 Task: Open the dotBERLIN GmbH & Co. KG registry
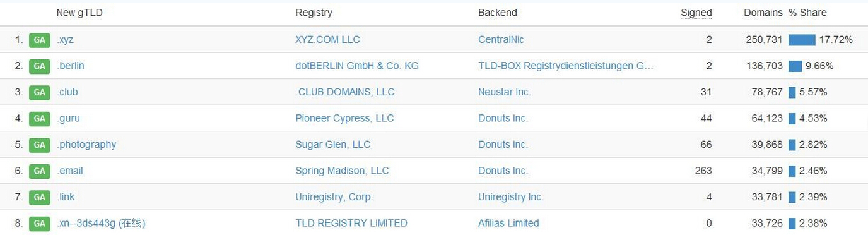tap(357, 66)
